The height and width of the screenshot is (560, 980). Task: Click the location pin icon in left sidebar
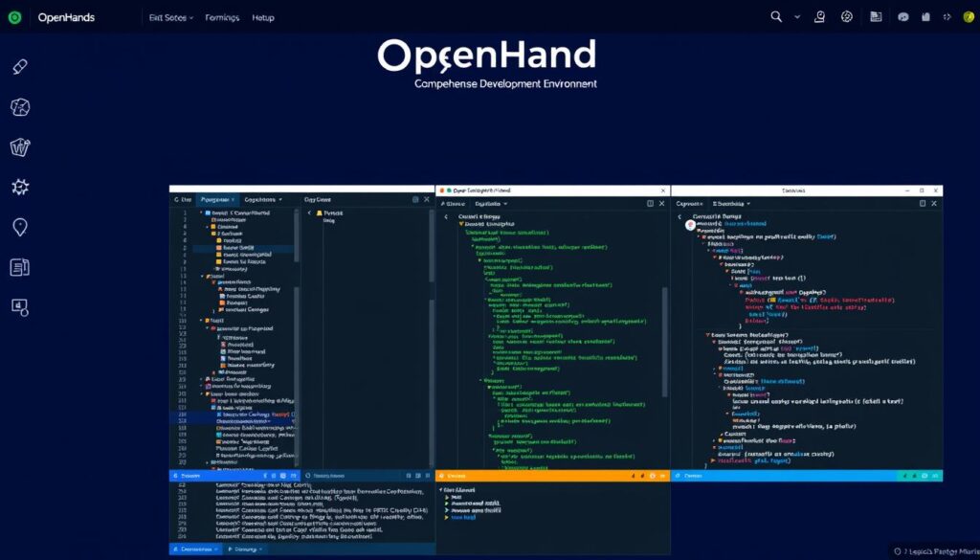pyautogui.click(x=20, y=227)
